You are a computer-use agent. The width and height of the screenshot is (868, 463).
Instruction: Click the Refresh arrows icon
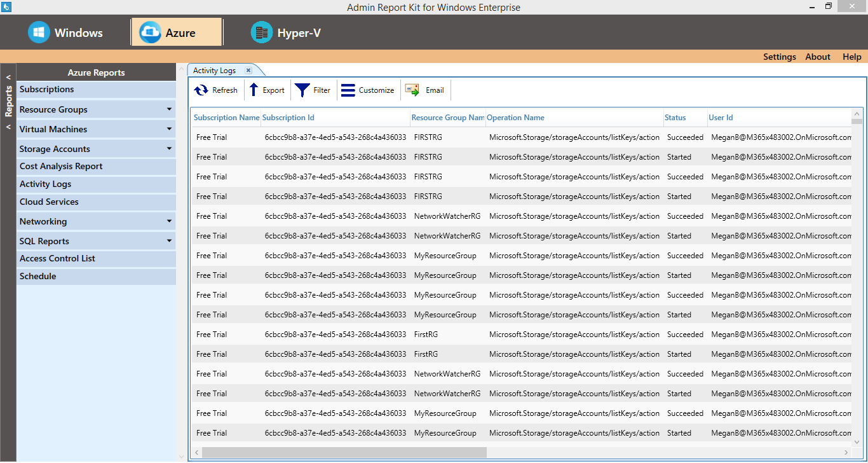coord(201,90)
